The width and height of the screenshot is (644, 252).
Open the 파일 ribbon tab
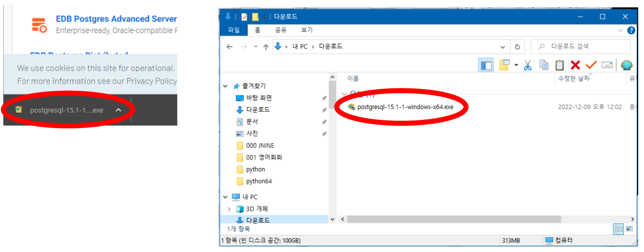point(234,30)
